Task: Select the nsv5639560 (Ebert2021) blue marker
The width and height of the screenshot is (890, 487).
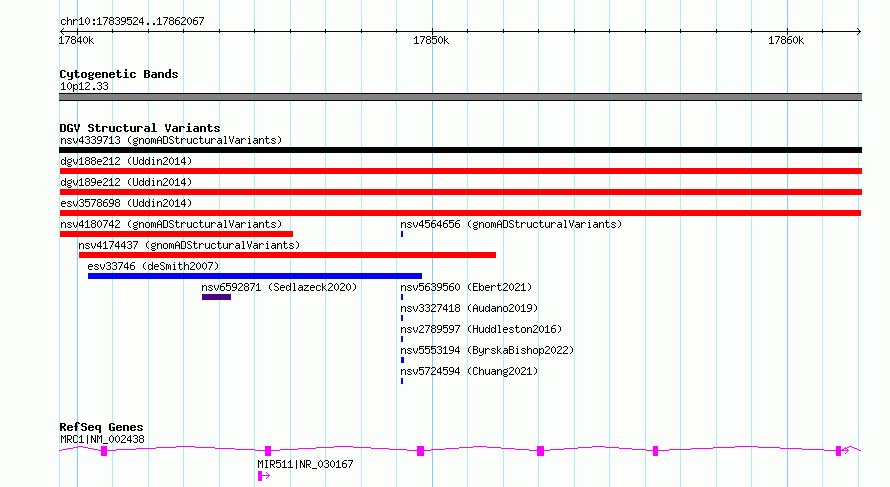Action: [402, 297]
